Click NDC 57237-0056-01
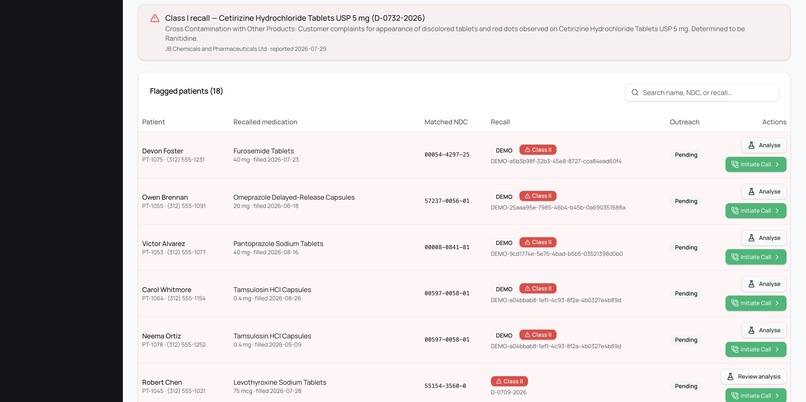The height and width of the screenshot is (402, 806). click(x=447, y=201)
